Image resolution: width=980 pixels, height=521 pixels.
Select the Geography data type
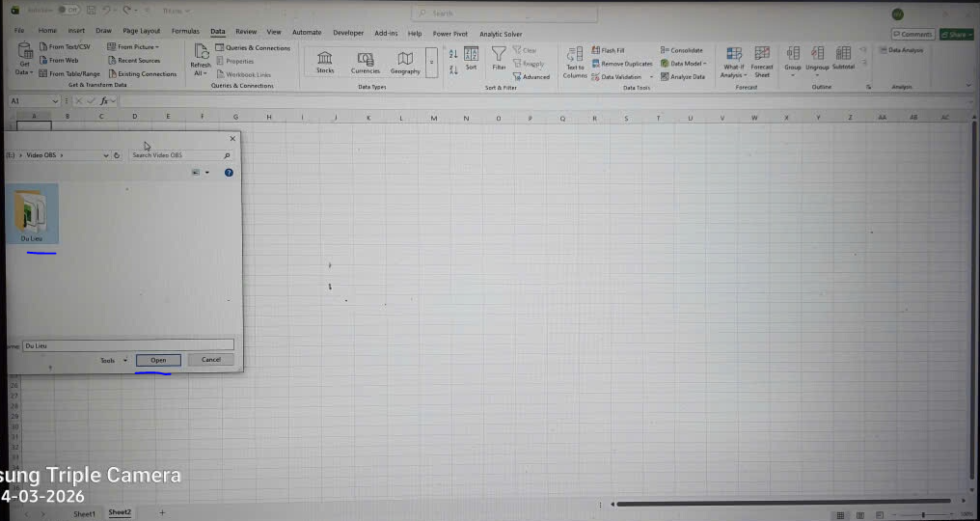pyautogui.click(x=405, y=62)
